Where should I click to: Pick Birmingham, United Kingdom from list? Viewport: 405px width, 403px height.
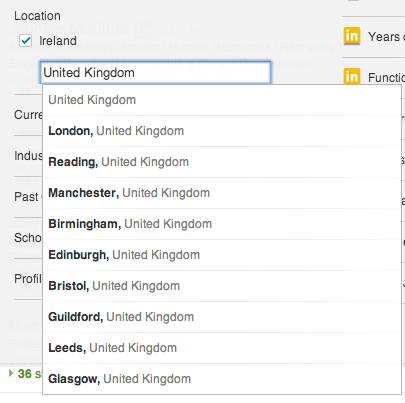222,224
